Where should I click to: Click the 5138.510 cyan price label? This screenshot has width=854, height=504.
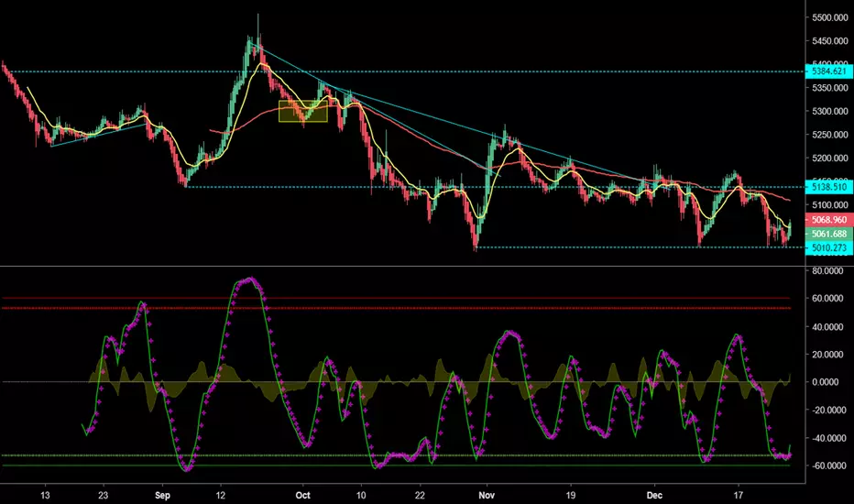(x=828, y=187)
